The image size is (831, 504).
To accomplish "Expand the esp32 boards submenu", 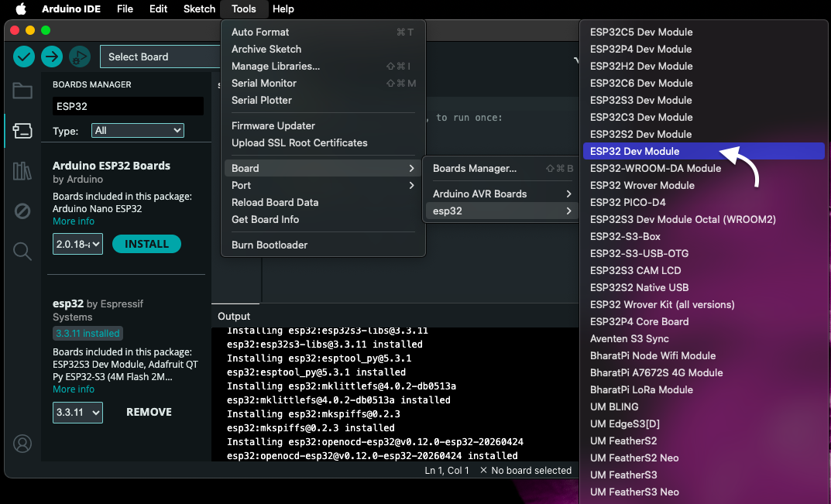I will coord(502,211).
